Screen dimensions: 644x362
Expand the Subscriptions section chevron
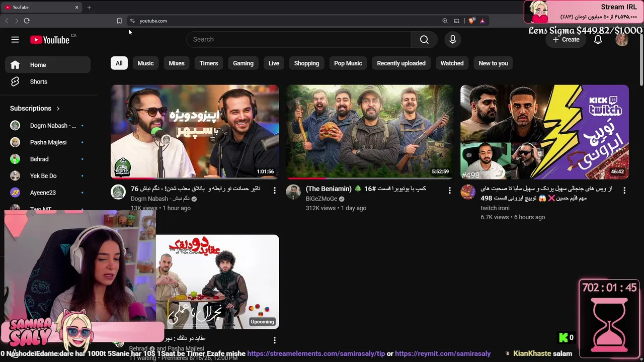tap(58, 108)
